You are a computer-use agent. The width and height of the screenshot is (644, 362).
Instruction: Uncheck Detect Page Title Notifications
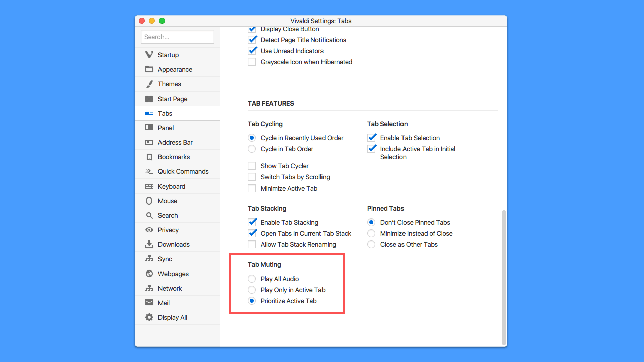252,40
